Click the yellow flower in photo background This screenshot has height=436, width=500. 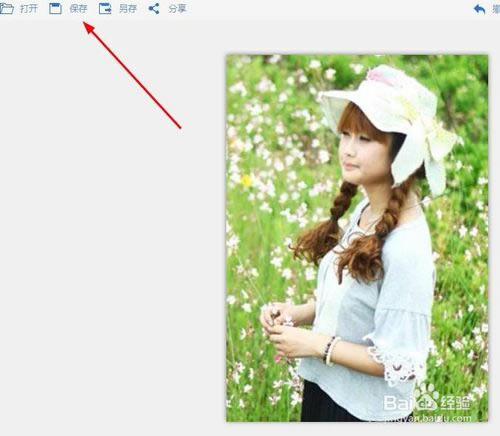[x=247, y=180]
